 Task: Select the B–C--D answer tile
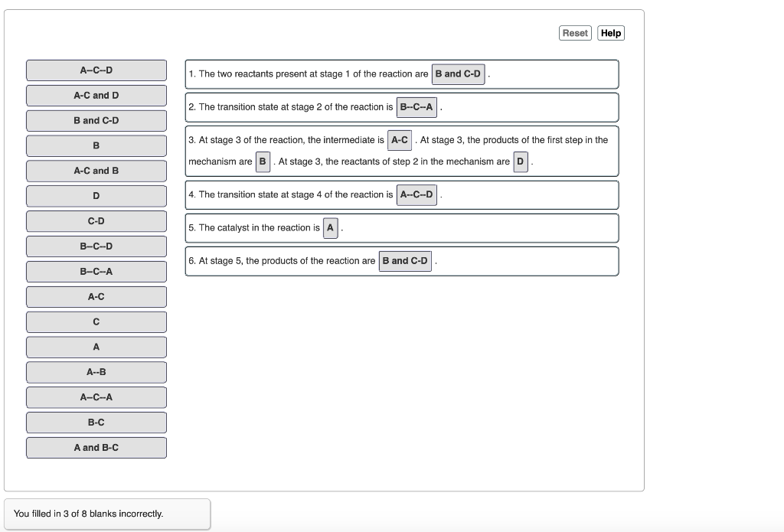click(96, 246)
